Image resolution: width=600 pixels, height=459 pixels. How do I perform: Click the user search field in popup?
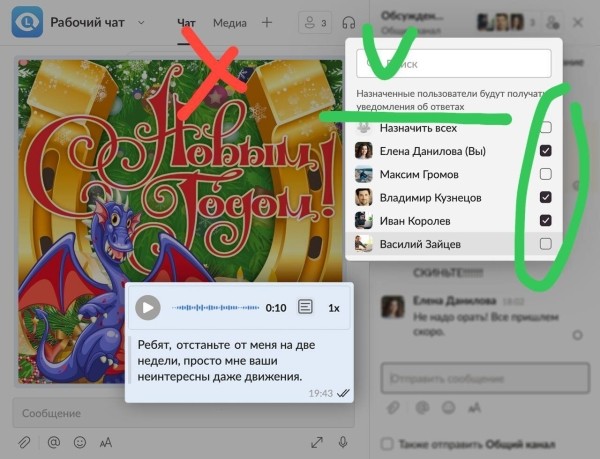[454, 63]
